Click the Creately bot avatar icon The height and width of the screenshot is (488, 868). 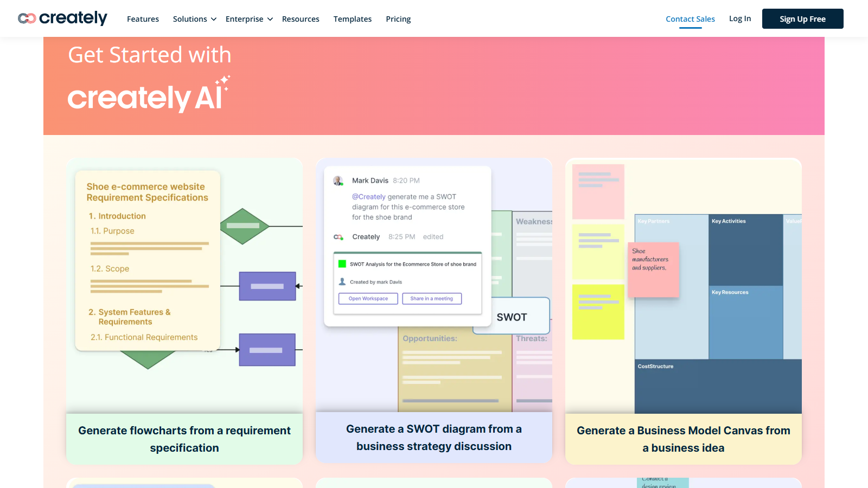point(339,237)
